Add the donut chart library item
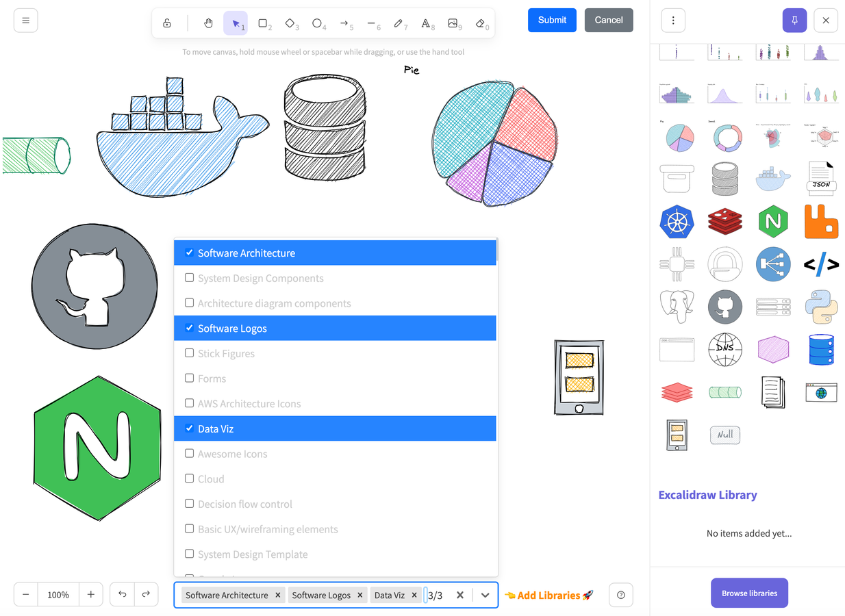 725,138
